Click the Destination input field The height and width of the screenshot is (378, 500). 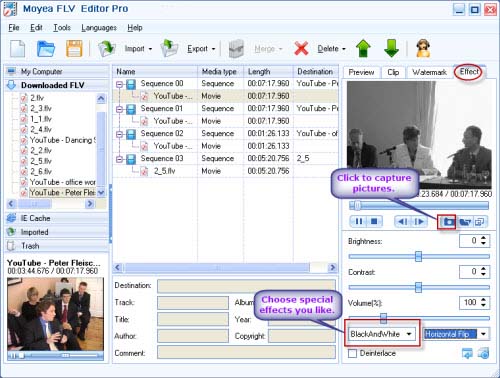pos(246,286)
